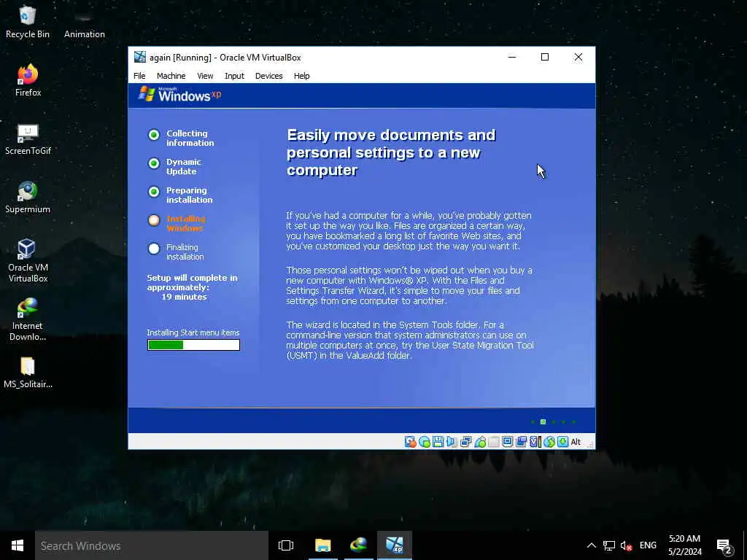Click the green installation progress bar
747x560 pixels.
193,345
